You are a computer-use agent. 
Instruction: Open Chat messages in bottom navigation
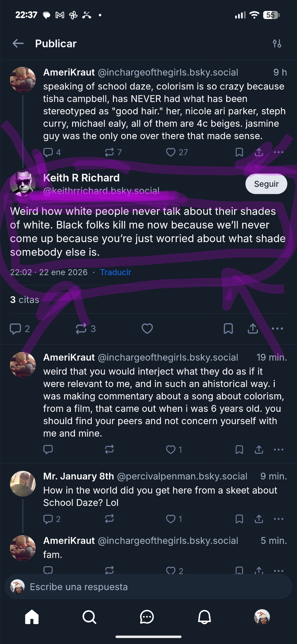point(147,617)
